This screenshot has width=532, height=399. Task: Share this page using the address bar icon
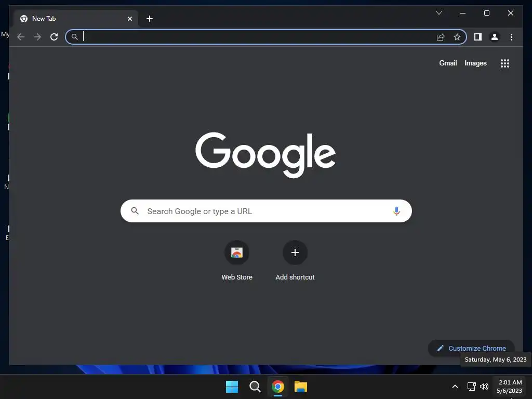click(x=441, y=37)
